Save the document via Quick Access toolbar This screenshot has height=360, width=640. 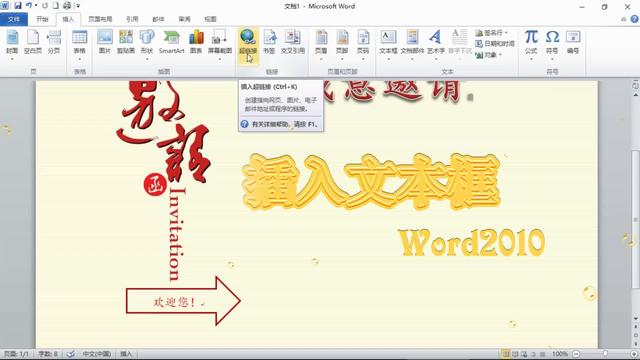18,6
